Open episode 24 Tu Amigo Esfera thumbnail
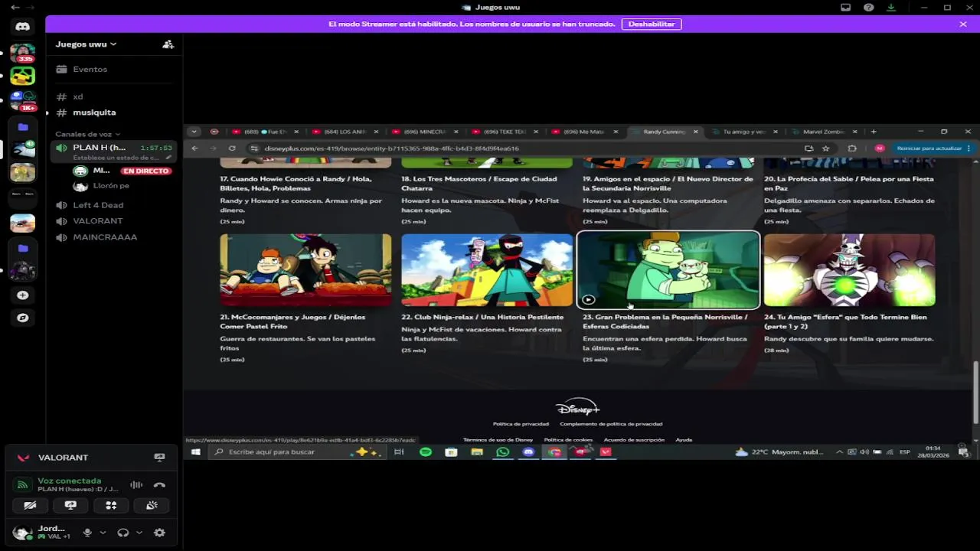 click(849, 270)
